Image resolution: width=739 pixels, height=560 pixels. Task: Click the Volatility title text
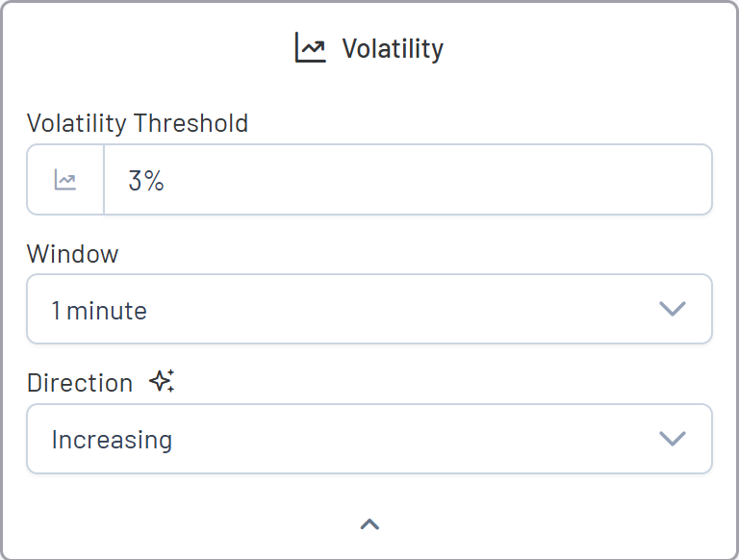[393, 49]
